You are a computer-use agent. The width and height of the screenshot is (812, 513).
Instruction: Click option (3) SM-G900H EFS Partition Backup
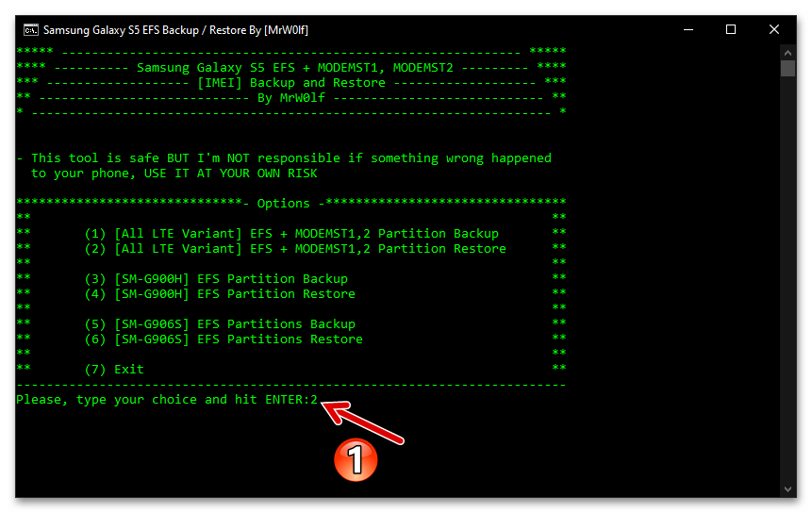[x=216, y=279]
